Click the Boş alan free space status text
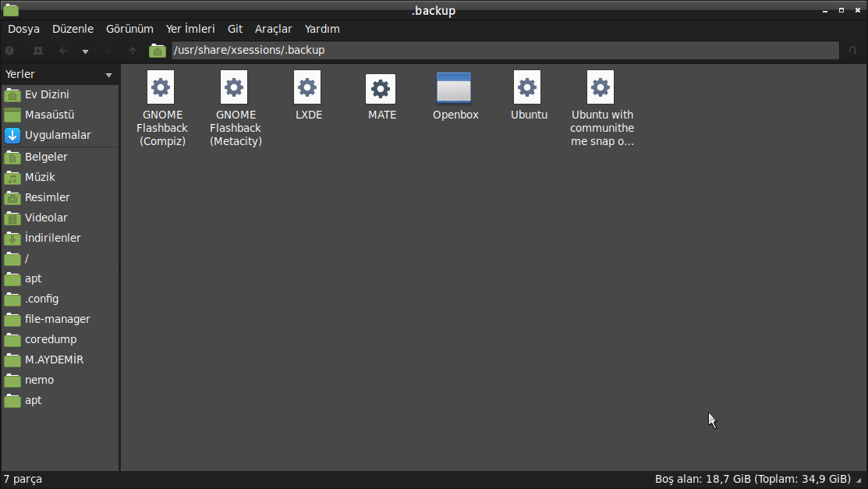 [753, 479]
